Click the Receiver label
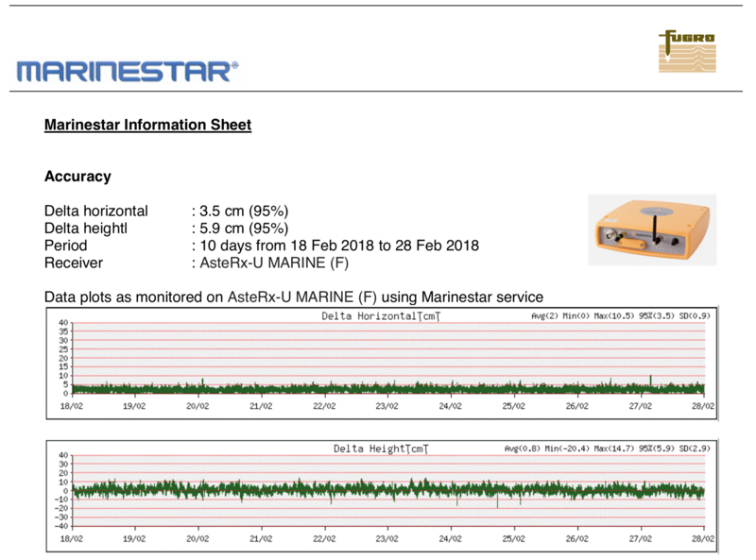 coord(74,263)
